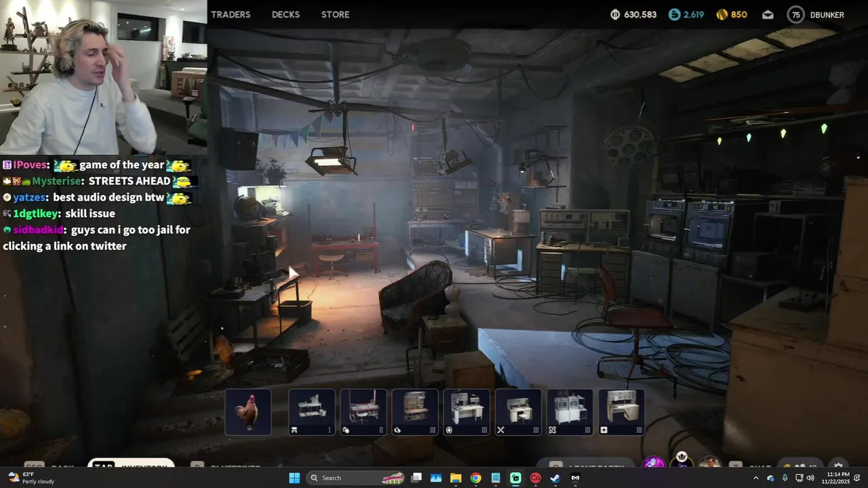Click the chat message 'STREETS AHEAD'
The image size is (868, 488).
click(x=129, y=181)
